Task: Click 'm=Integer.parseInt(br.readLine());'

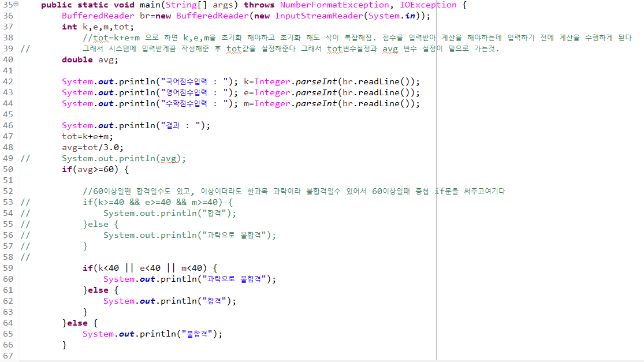Action: click(x=332, y=104)
